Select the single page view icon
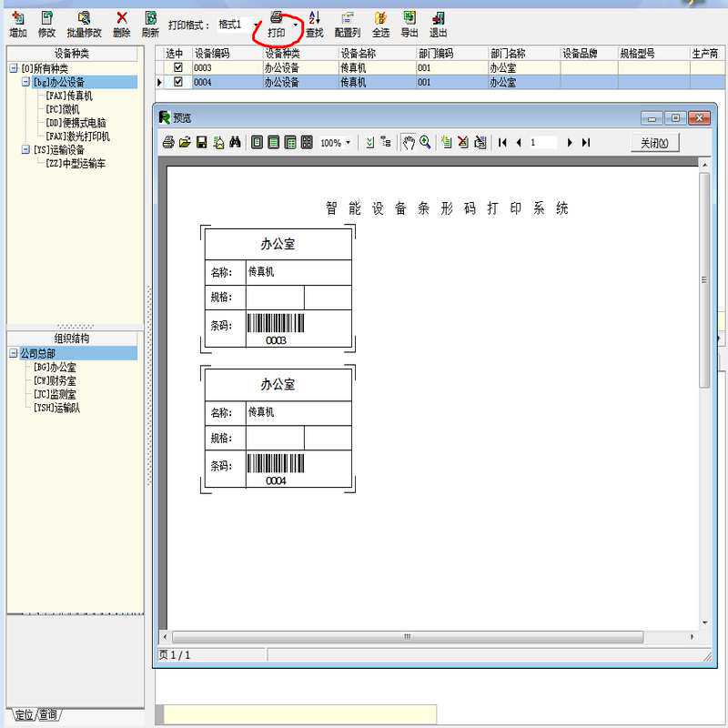This screenshot has height=728, width=728. pyautogui.click(x=257, y=142)
